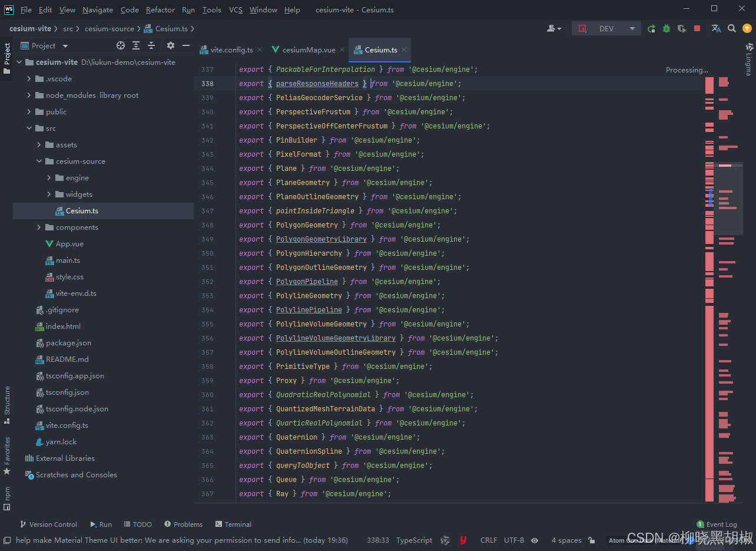
Task: Hide the Project panel with minus icon
Action: point(186,45)
